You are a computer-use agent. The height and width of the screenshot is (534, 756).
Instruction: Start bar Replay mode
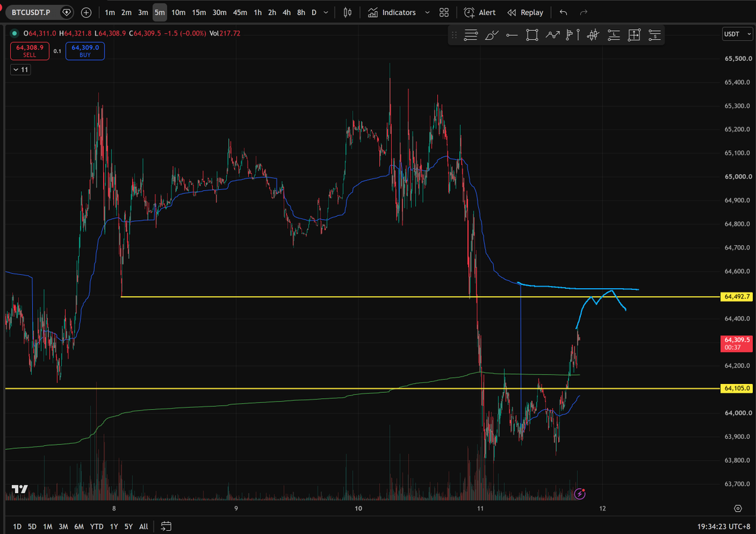(525, 13)
